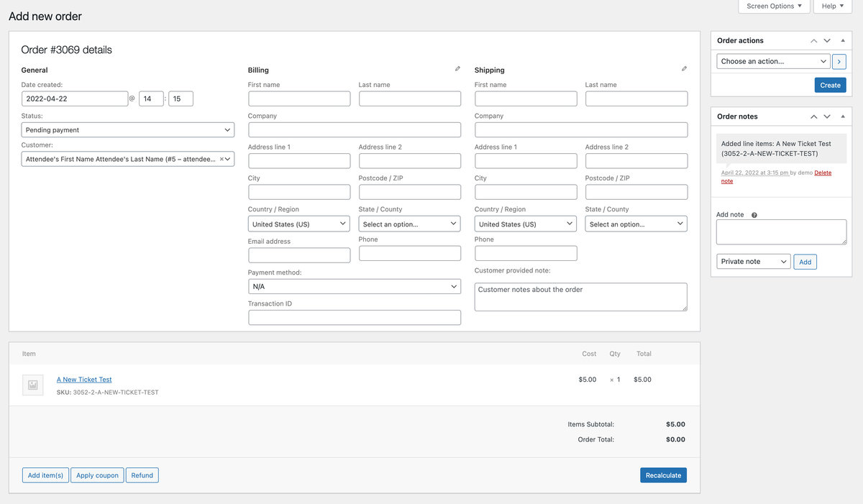Image resolution: width=863 pixels, height=504 pixels.
Task: Click item quantity × 1
Action: tap(615, 380)
